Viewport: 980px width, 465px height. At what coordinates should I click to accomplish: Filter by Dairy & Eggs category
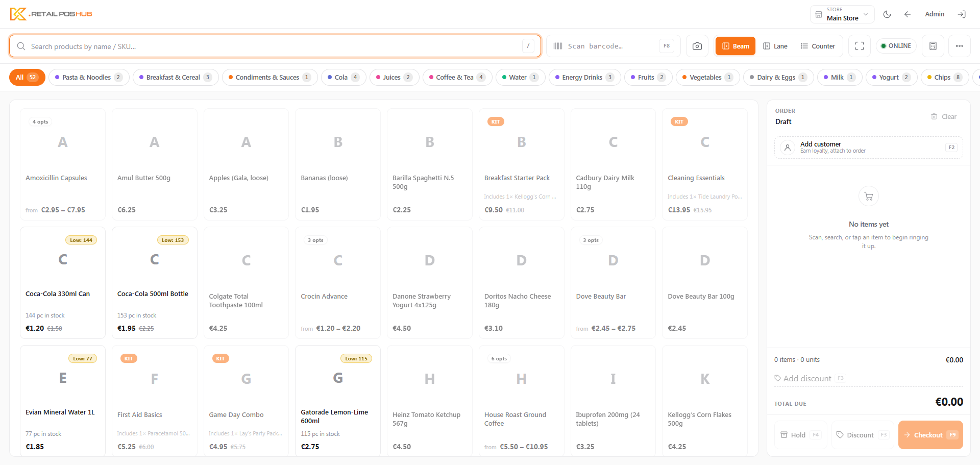(778, 77)
